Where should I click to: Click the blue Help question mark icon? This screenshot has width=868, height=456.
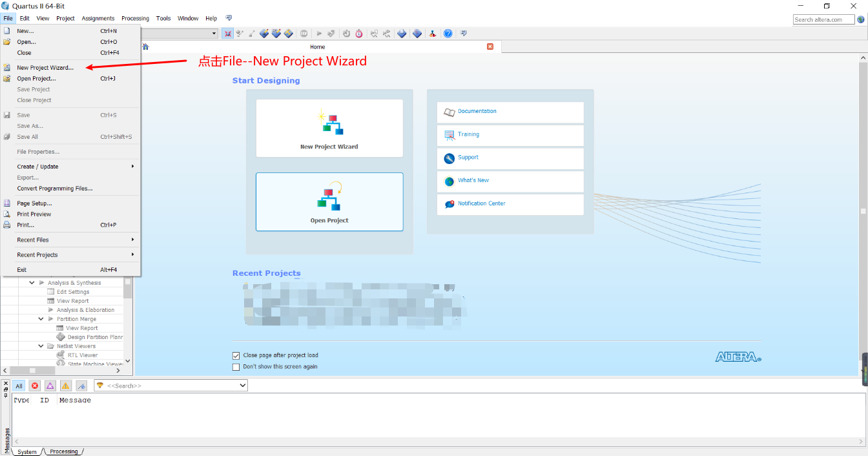[x=448, y=34]
